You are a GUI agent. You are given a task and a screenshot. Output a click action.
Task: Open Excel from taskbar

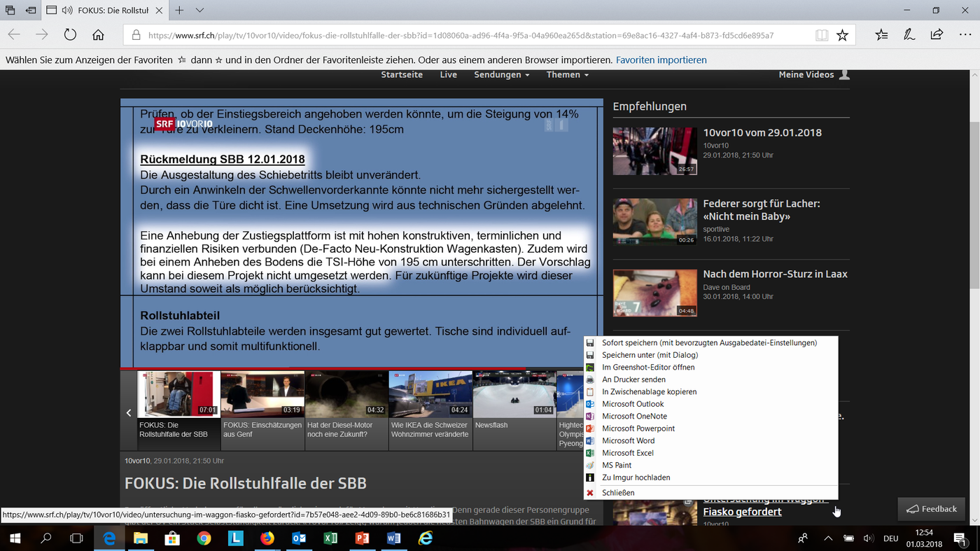pos(330,538)
